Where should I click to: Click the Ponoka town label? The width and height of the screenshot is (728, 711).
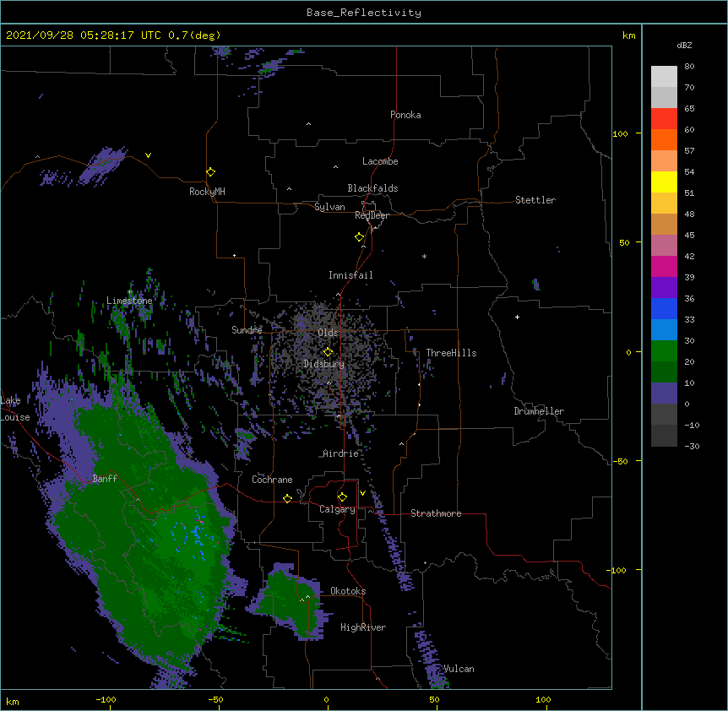tap(405, 115)
